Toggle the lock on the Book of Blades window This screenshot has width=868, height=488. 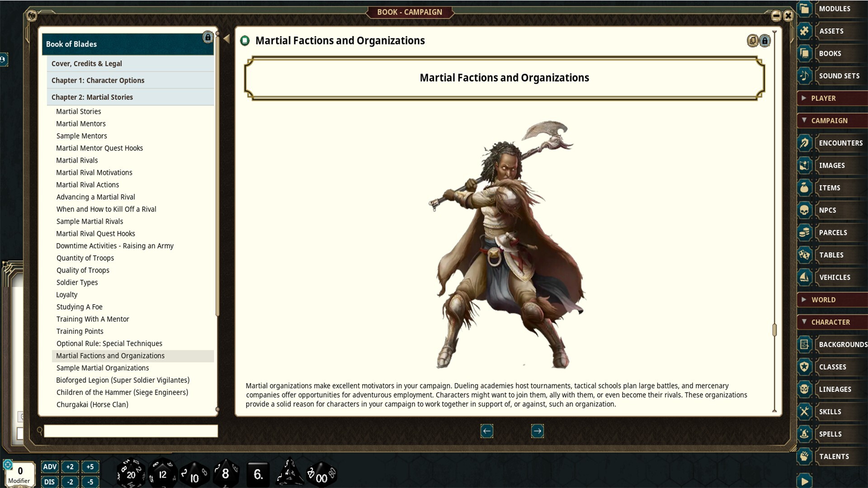[x=208, y=38]
